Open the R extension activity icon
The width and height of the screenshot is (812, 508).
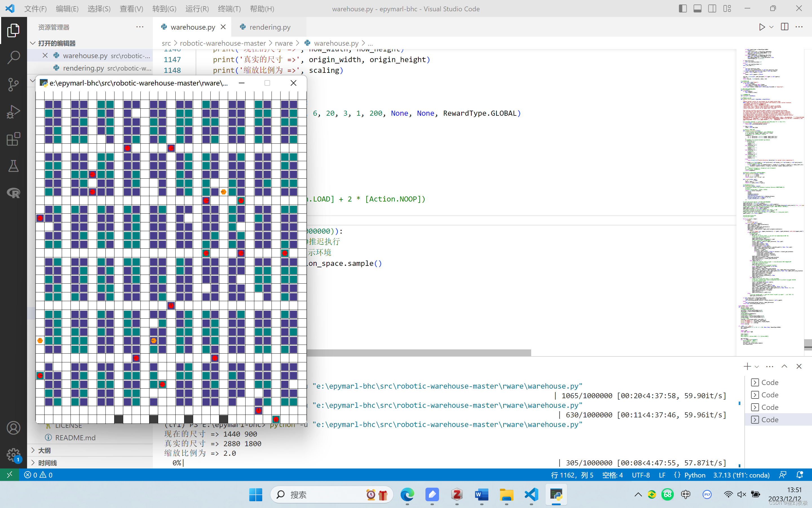(x=14, y=193)
